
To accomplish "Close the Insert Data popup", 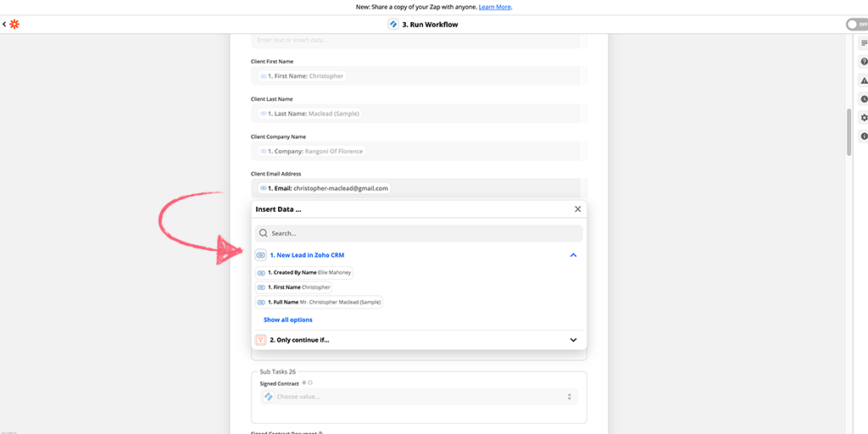I will pos(577,209).
